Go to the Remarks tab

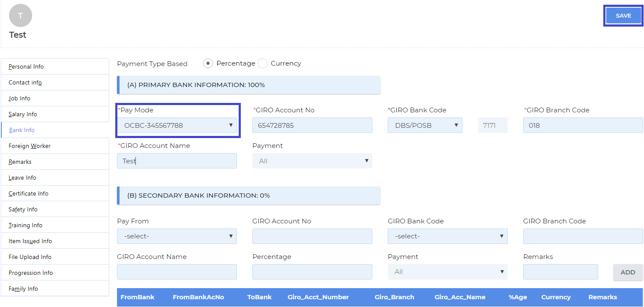[x=55, y=162]
